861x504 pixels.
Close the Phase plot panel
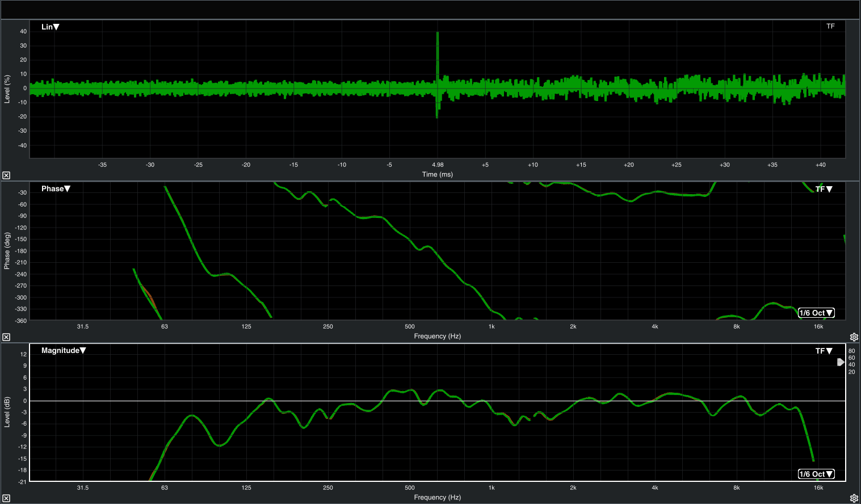coord(6,337)
